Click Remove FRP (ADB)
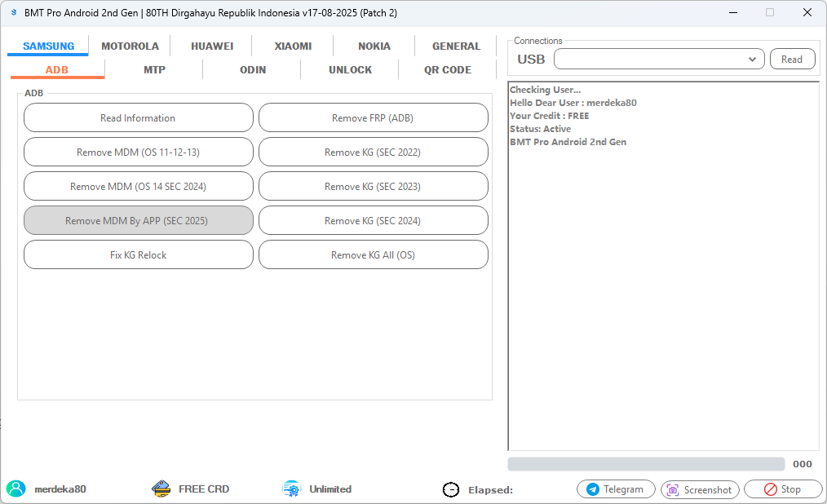 (x=373, y=117)
